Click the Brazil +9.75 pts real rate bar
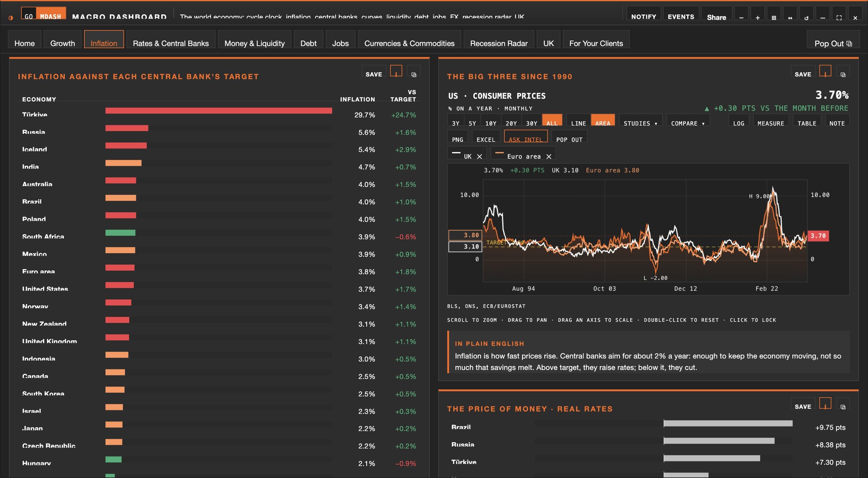Viewport: 868px width, 478px height. tap(728, 423)
